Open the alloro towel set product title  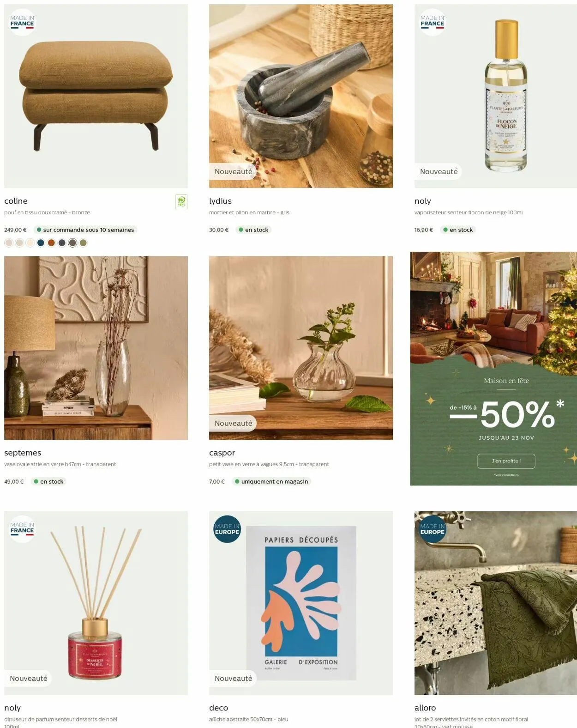[x=425, y=708]
